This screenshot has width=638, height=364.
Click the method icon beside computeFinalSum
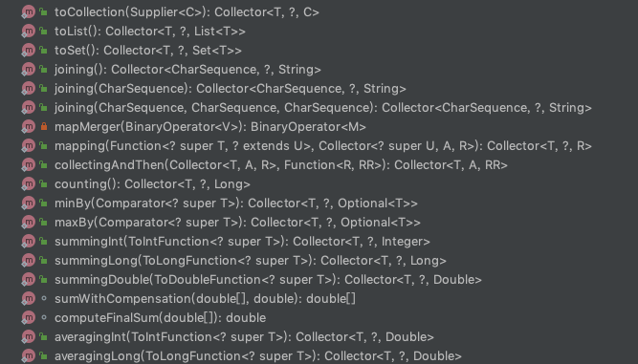tap(28, 318)
